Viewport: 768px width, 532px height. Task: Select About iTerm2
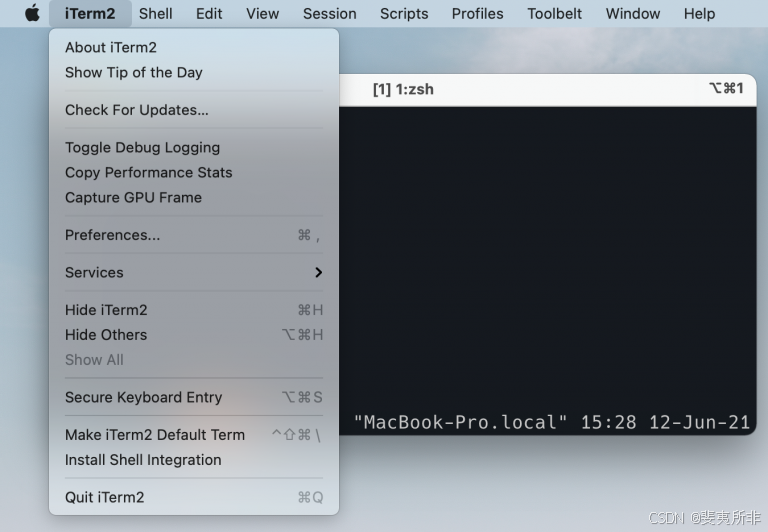point(194,48)
